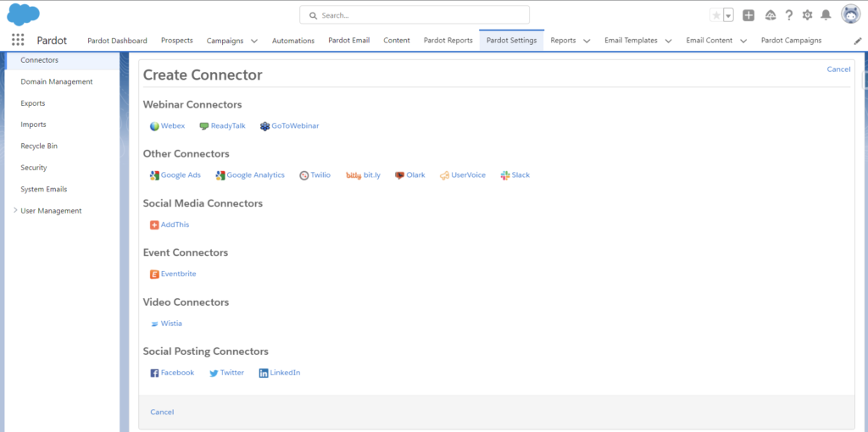The width and height of the screenshot is (868, 432).
Task: Click the Twilio circle icon
Action: click(x=304, y=175)
